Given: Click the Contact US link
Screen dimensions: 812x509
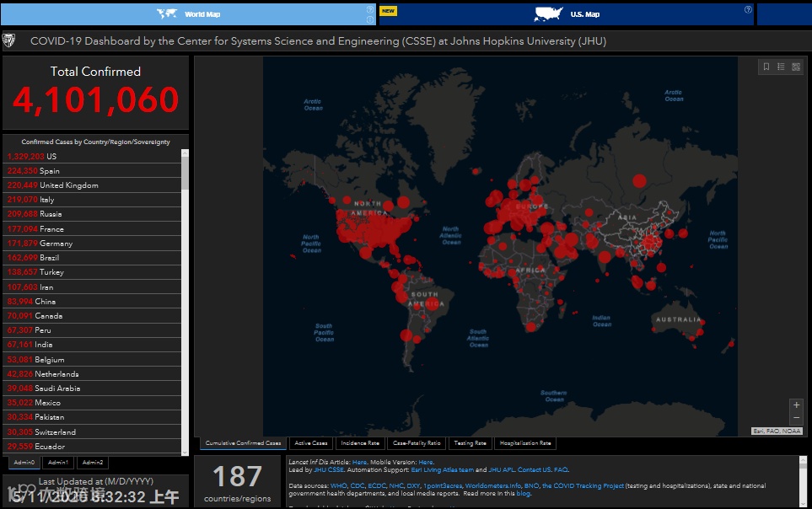Looking at the screenshot, I should tap(535, 469).
